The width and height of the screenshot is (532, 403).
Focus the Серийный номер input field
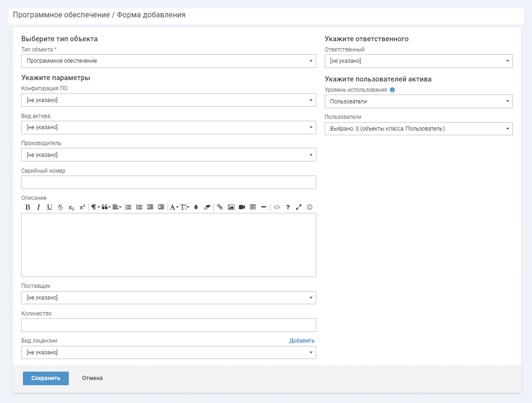[x=168, y=182]
